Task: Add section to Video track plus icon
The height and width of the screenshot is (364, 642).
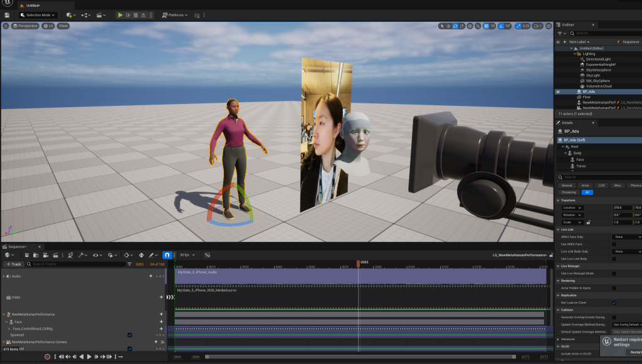Action: point(161,298)
